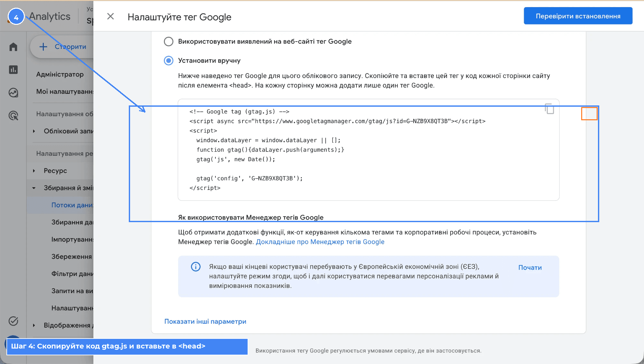Expand the Обліковий запис section arrow
The height and width of the screenshot is (364, 644).
[x=34, y=131]
